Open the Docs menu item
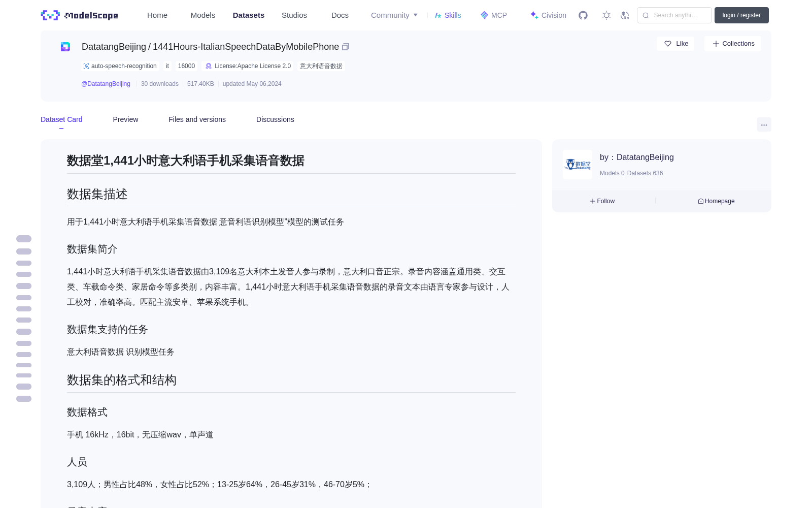 tap(340, 15)
